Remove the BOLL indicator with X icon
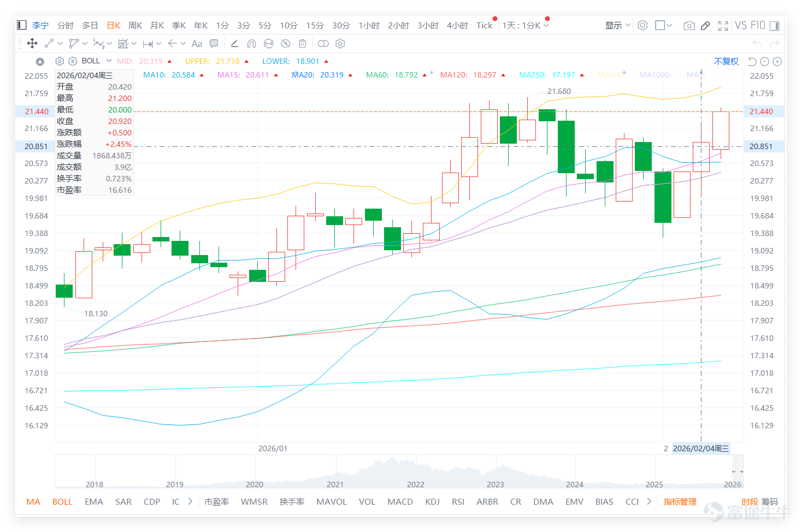Image resolution: width=802 pixels, height=532 pixels. pos(73,61)
